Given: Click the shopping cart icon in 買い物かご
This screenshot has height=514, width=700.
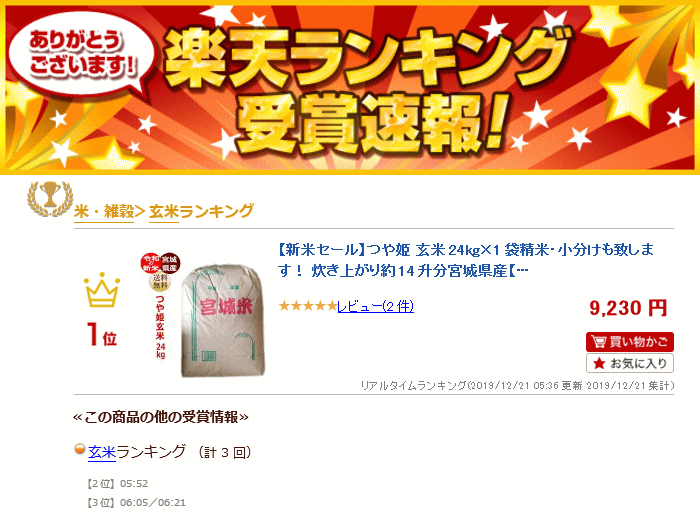Looking at the screenshot, I should point(598,342).
